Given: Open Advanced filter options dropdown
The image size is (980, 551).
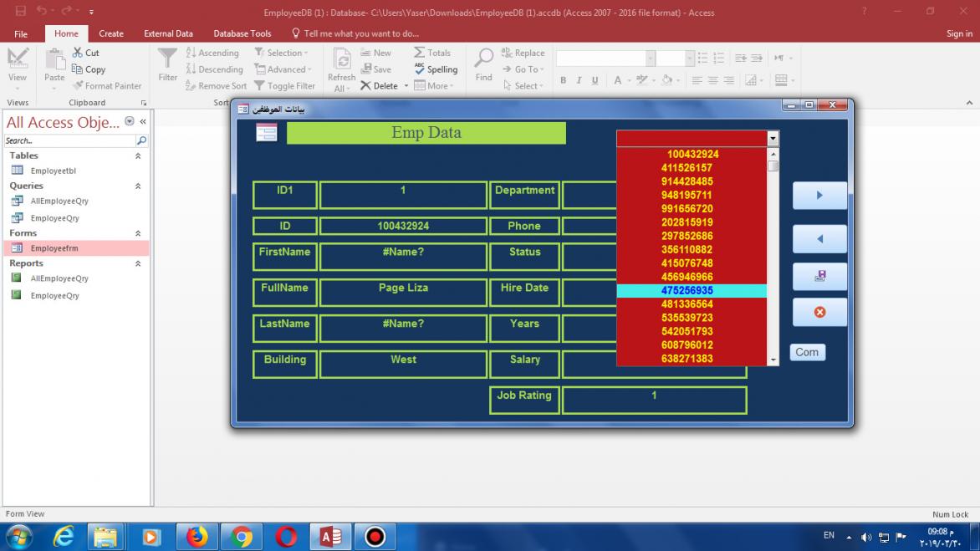Looking at the screenshot, I should click(283, 69).
